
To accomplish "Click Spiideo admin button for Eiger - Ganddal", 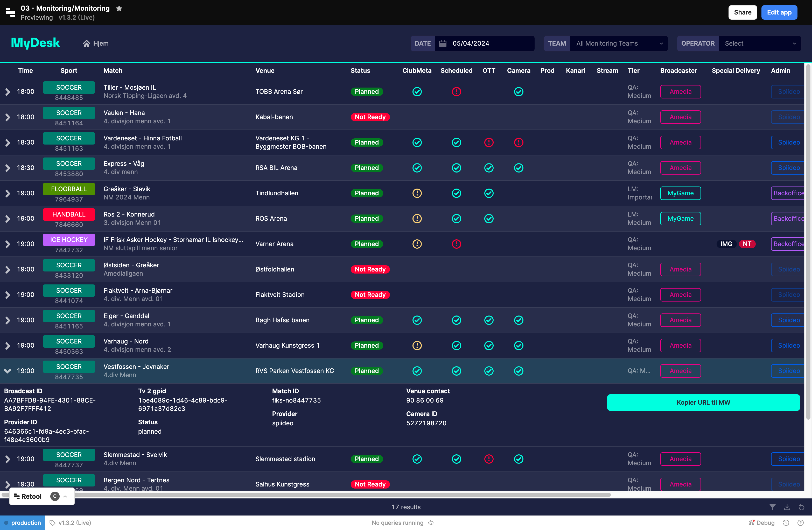I will 788,320.
